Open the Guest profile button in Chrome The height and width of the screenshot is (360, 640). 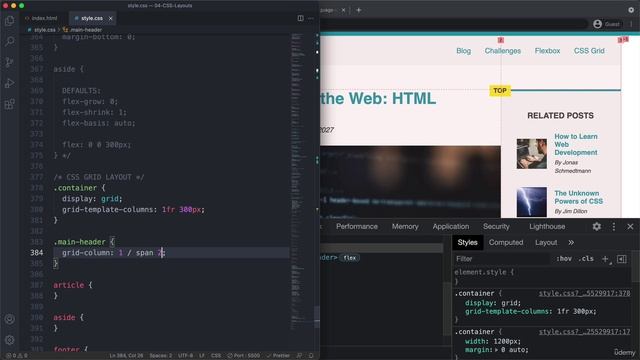(x=606, y=24)
